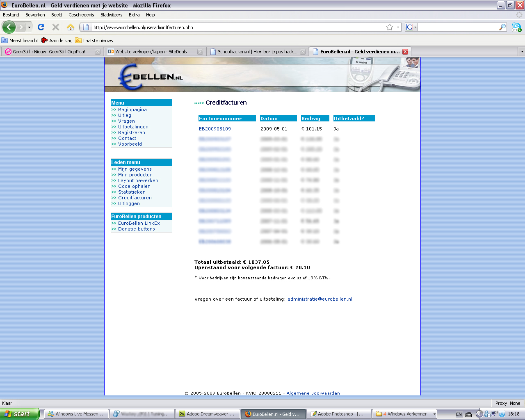Screen dimensions: 525x420
Task: Click the address bar URL field
Action: 238,27
